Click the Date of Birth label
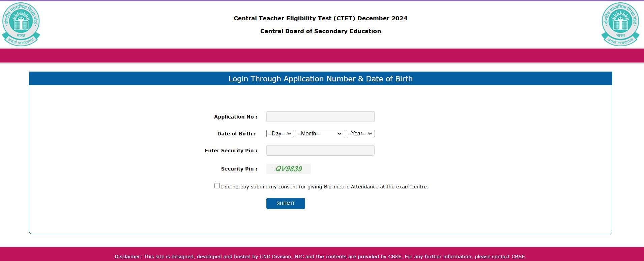 coord(236,134)
